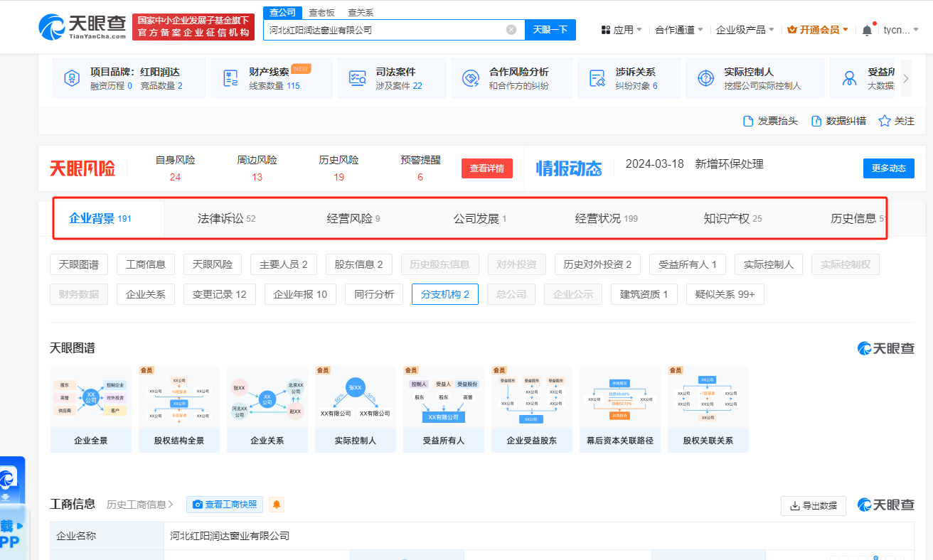Select the 查老板 search tab
Viewport: 933px width, 560px height.
321,12
